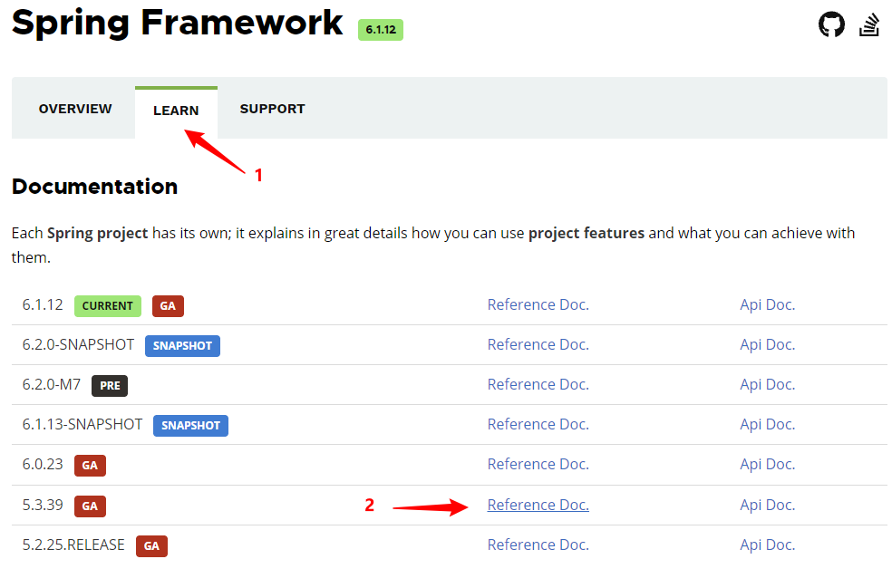This screenshot has height=588, width=892.
Task: Click the GA badge next to 6.0.23
Action: pyautogui.click(x=90, y=465)
